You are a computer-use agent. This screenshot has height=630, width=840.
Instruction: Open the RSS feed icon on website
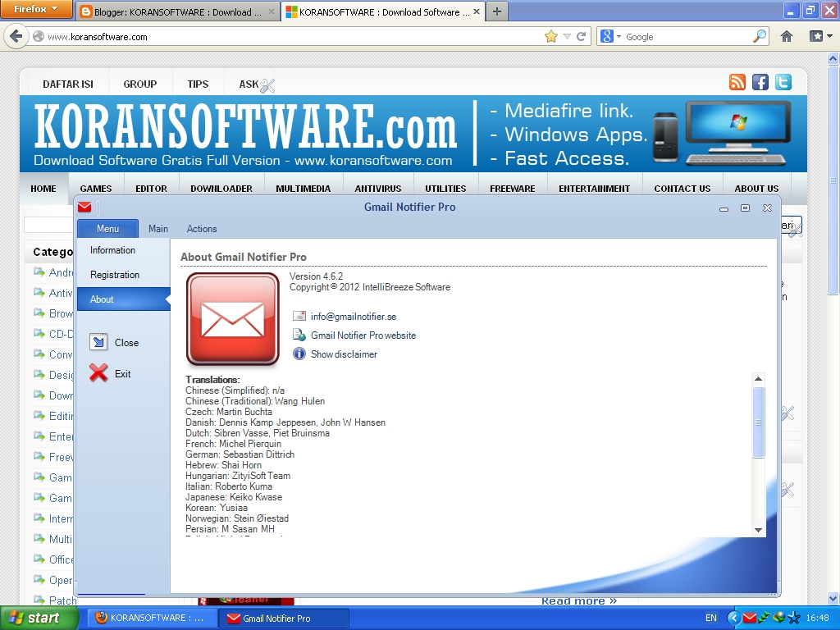coord(737,82)
